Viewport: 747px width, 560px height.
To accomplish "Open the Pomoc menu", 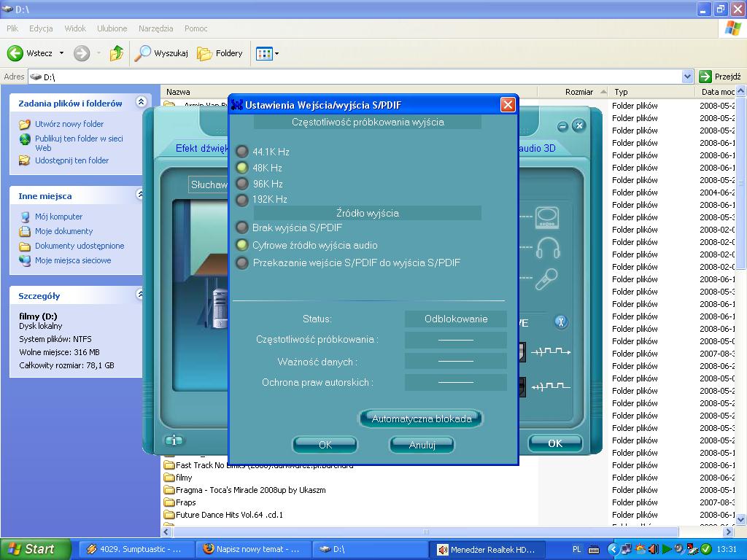I will [x=196, y=28].
